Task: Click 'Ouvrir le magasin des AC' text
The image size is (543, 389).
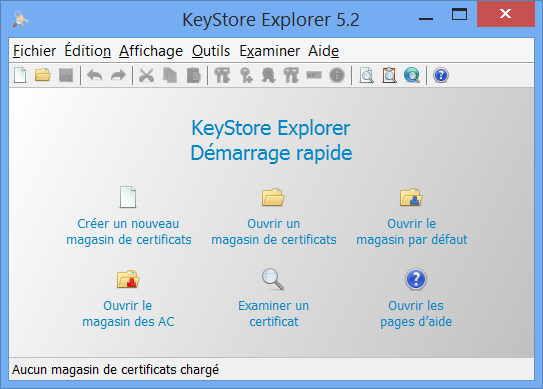Action: [128, 313]
